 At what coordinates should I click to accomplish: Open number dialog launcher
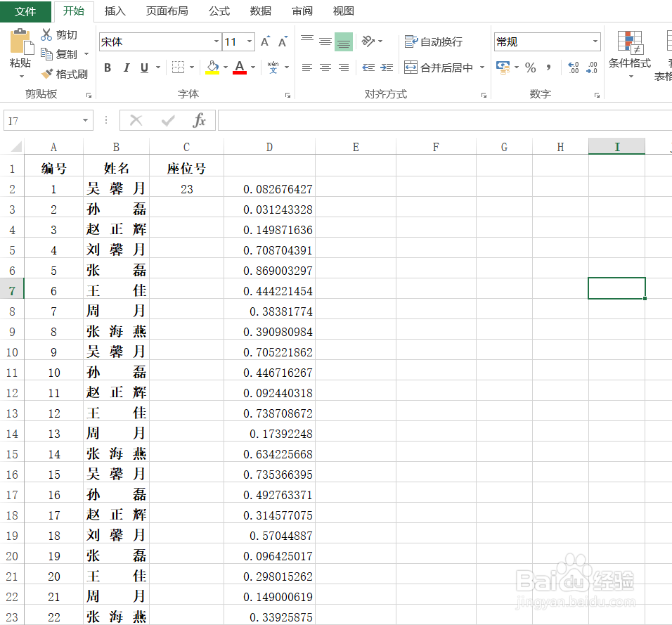tap(597, 95)
